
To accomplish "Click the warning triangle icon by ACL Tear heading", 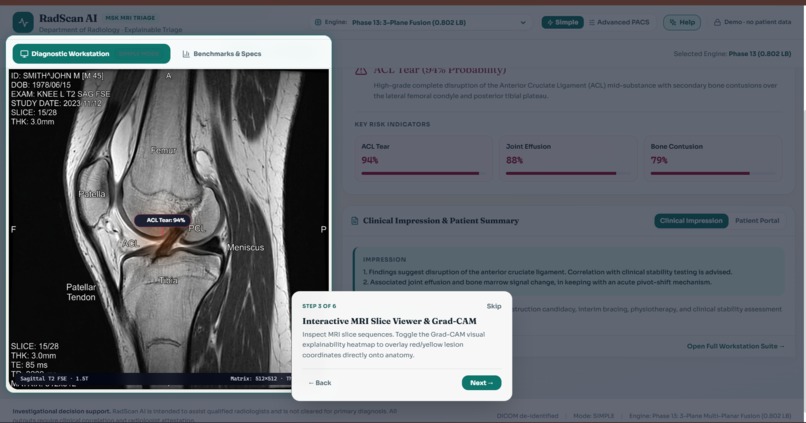I will 361,70.
